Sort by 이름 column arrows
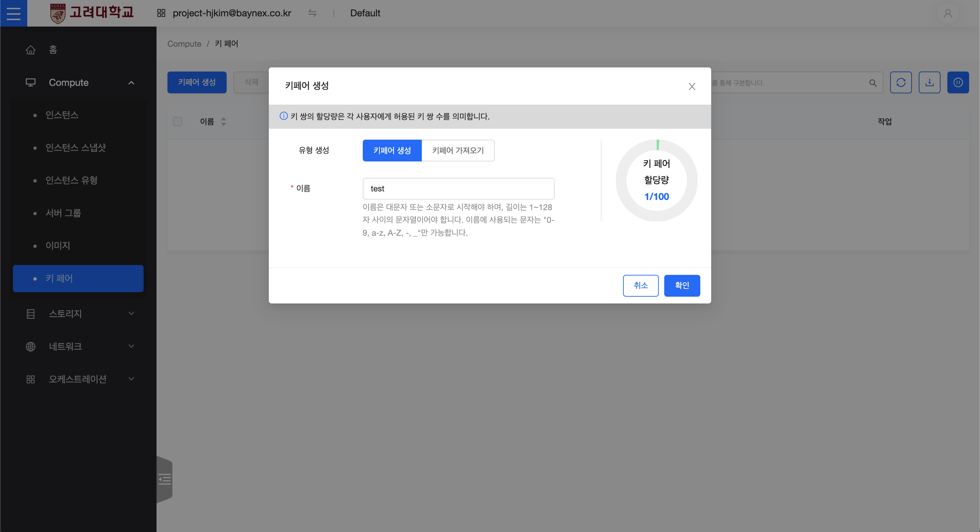Screen dimensions: 980x532 click(224, 122)
